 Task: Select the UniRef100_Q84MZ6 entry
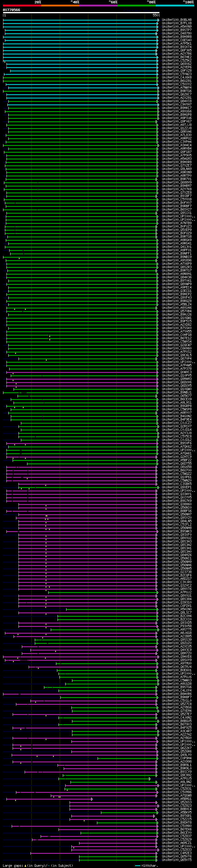(176, 555)
